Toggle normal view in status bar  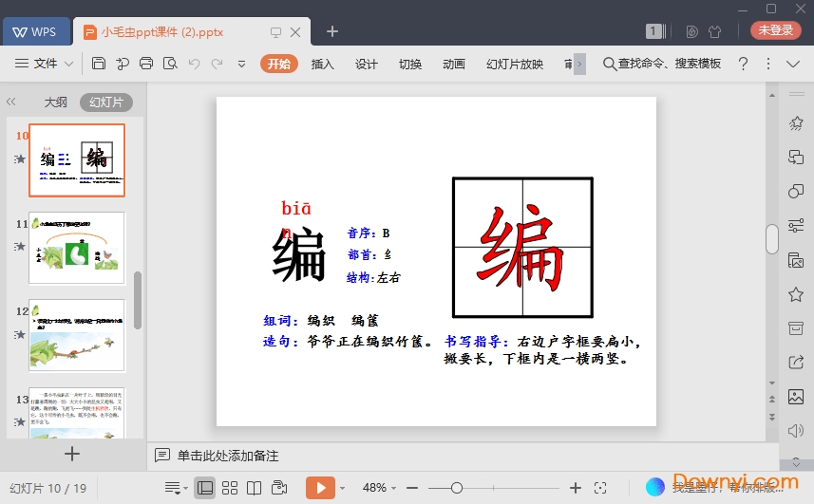[x=204, y=488]
